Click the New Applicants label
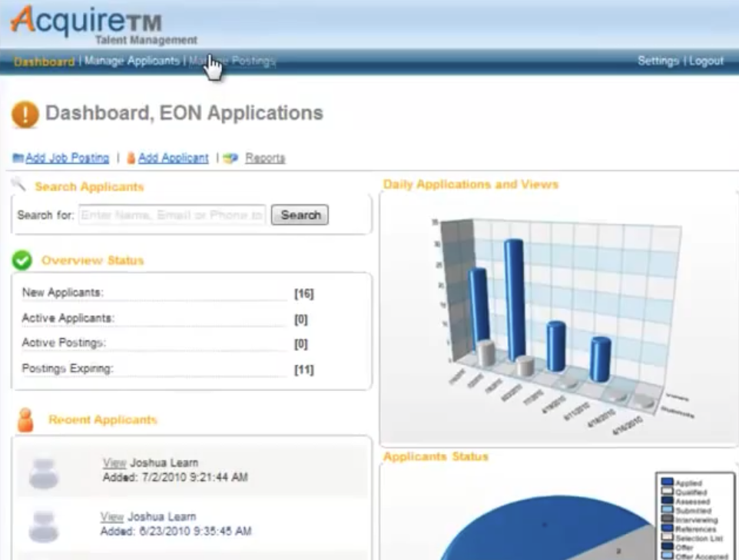Screen dimensions: 739x560 (x=63, y=292)
